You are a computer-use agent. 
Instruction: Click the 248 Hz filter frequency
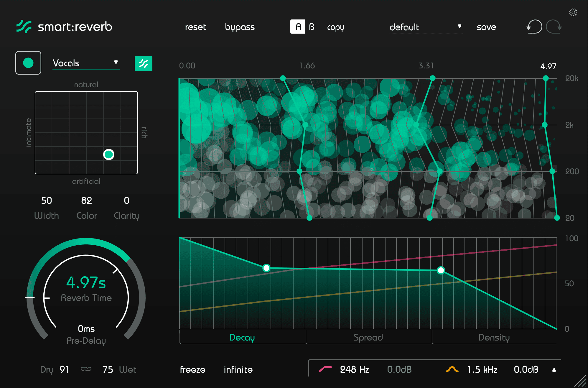tap(354, 369)
